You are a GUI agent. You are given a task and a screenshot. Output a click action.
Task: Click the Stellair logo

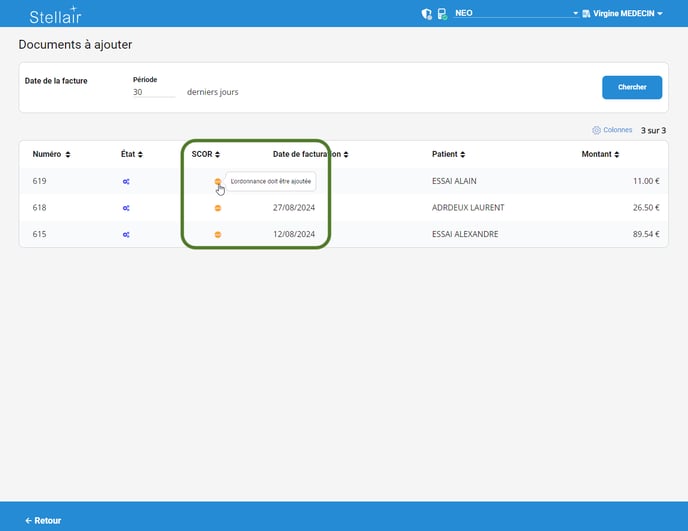tap(55, 14)
